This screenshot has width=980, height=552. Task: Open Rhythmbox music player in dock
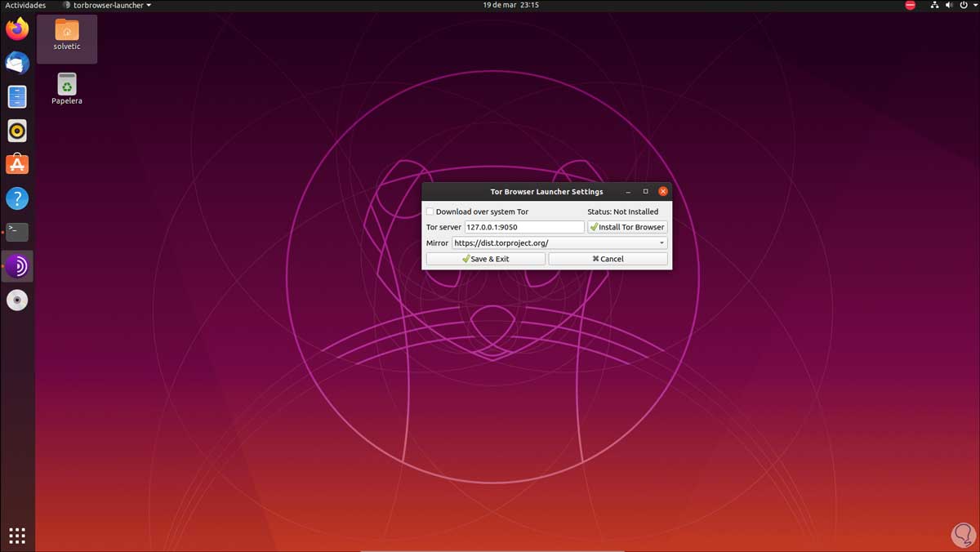point(17,131)
